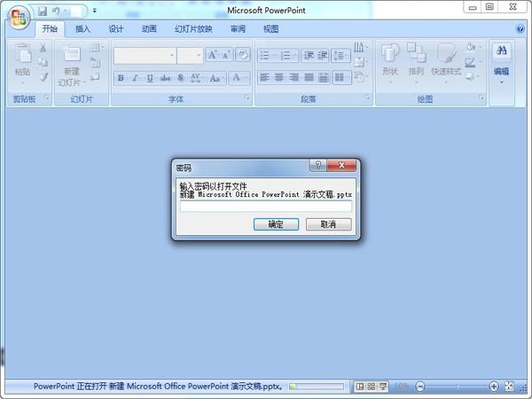Viewport: 532px width, 399px height.
Task: Click the Undo icon in quick access toolbar
Action: [57, 12]
